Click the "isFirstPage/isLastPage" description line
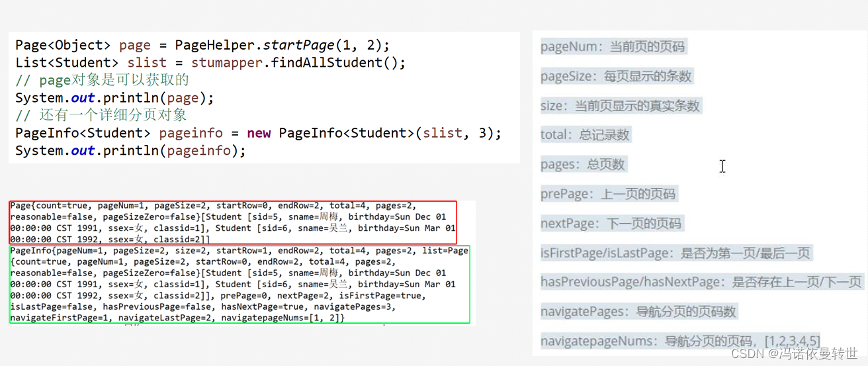The image size is (868, 366). 675,253
